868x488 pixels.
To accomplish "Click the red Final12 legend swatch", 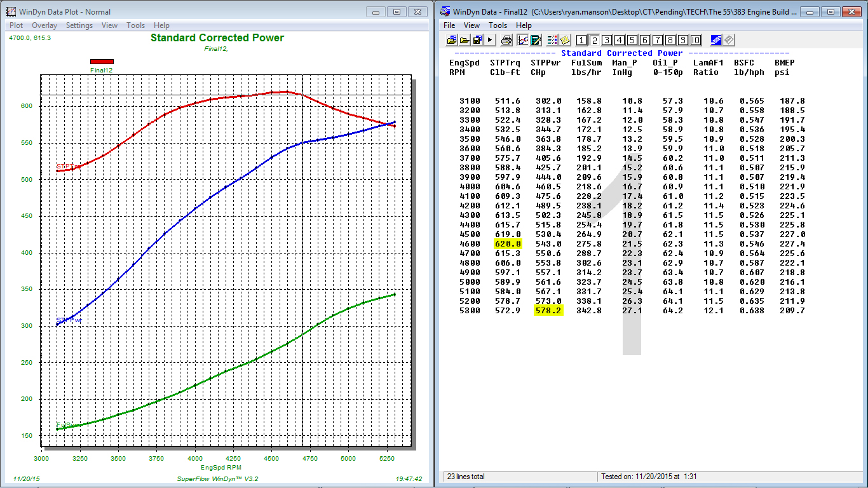I will pyautogui.click(x=102, y=62).
